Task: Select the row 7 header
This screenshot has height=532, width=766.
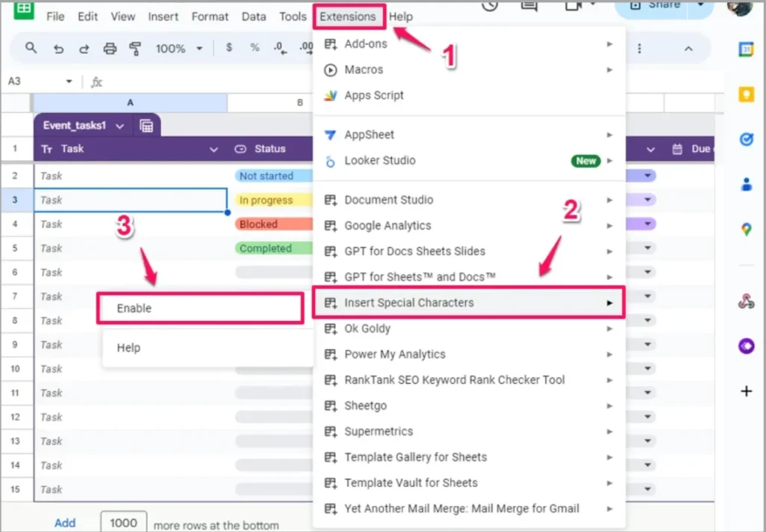Action: [15, 296]
